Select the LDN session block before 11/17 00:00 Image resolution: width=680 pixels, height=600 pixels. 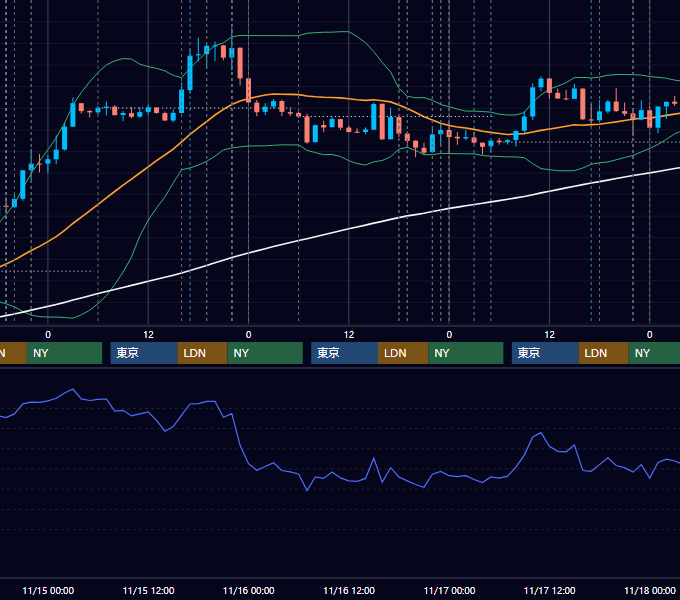click(403, 353)
